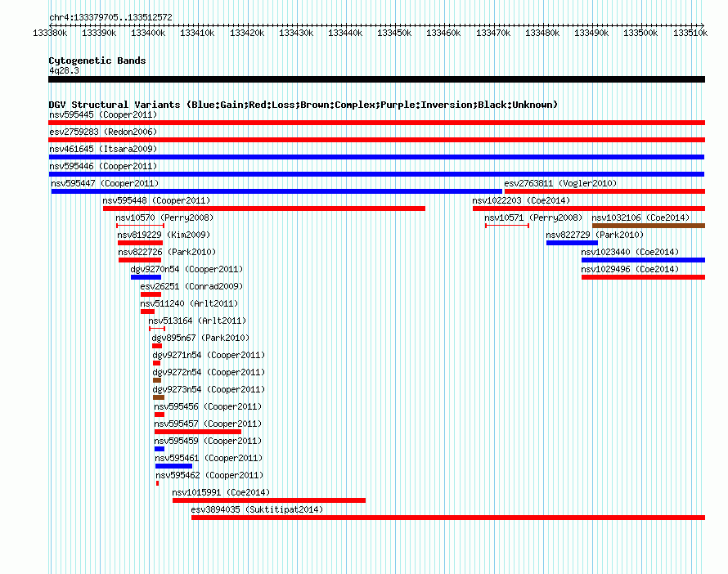Click nsv595448 (Cooper2011) label
728x574 pixels.
156,200
